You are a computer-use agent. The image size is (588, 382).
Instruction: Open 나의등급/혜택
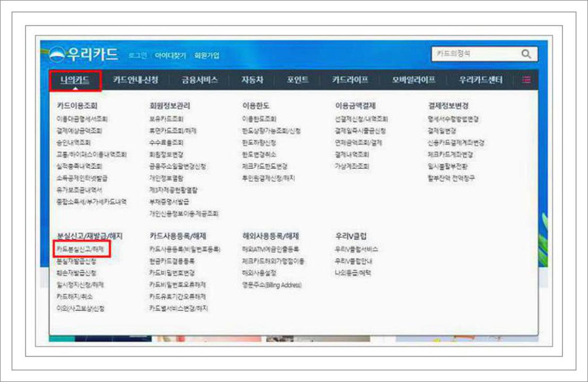tap(353, 273)
